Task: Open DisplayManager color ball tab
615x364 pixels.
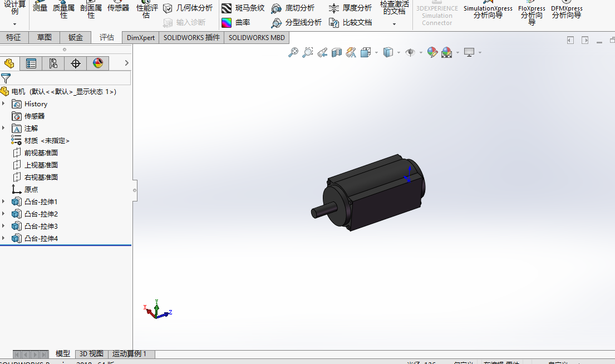Action: pos(97,63)
